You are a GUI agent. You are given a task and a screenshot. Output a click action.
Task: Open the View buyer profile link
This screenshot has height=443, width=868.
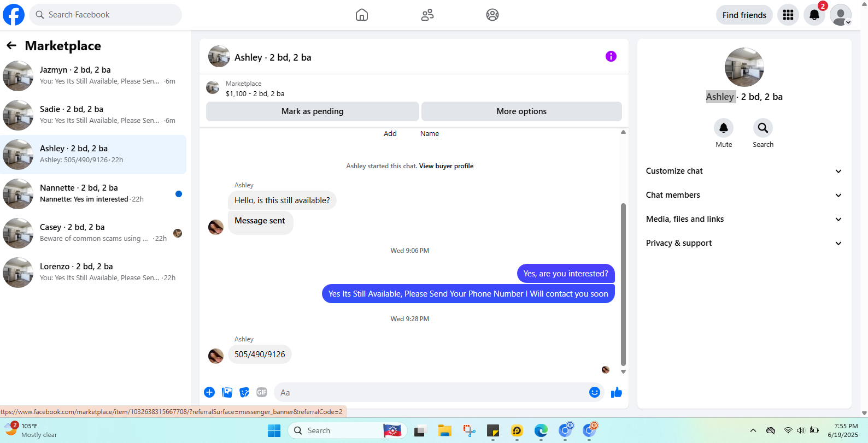coord(446,166)
